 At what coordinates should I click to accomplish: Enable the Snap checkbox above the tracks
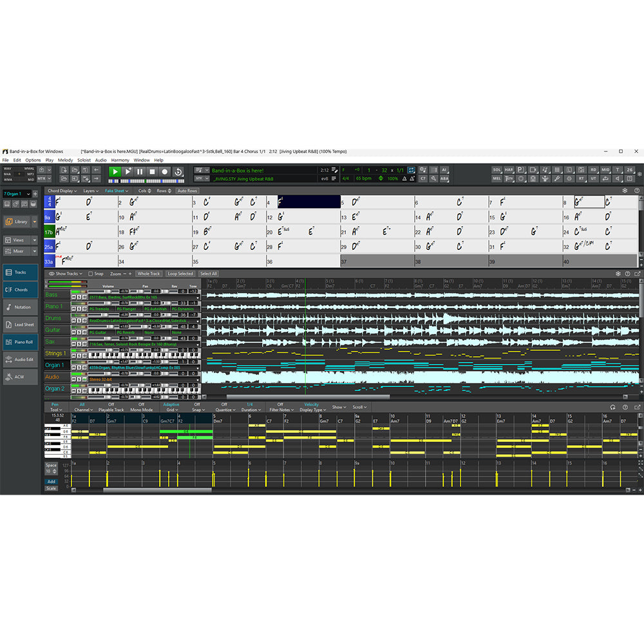[x=91, y=273]
